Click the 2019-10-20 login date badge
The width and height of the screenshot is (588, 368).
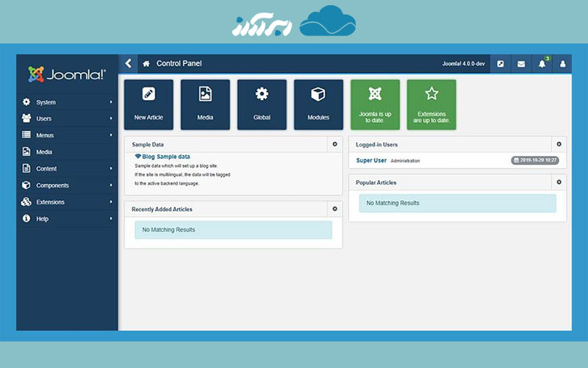tap(535, 160)
